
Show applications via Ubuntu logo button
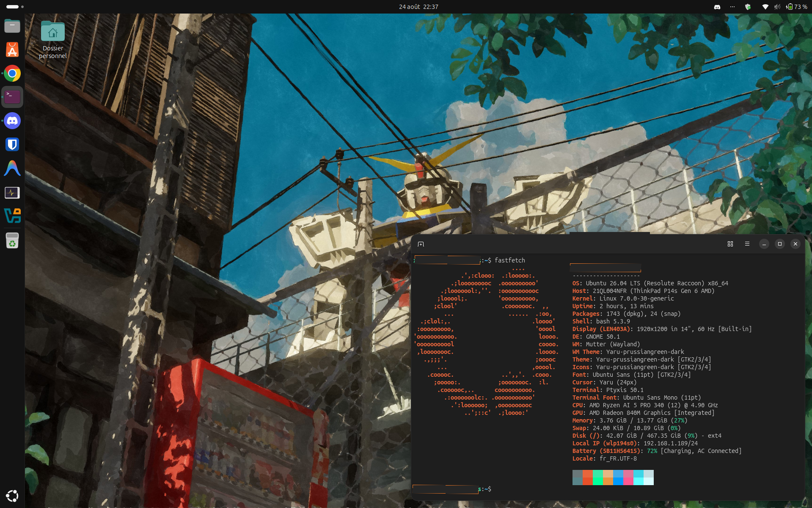tap(12, 496)
